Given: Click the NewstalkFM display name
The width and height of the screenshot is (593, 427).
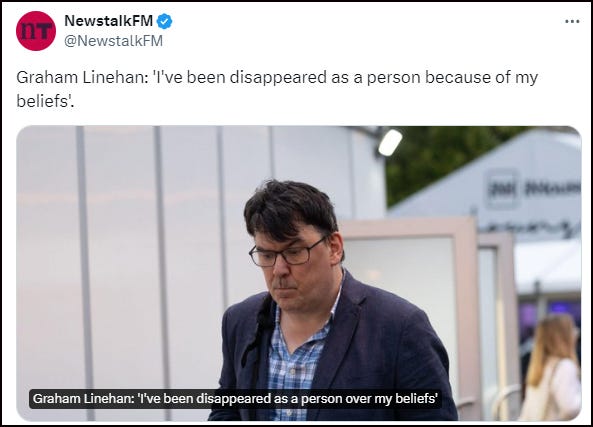Looking at the screenshot, I should 109,21.
